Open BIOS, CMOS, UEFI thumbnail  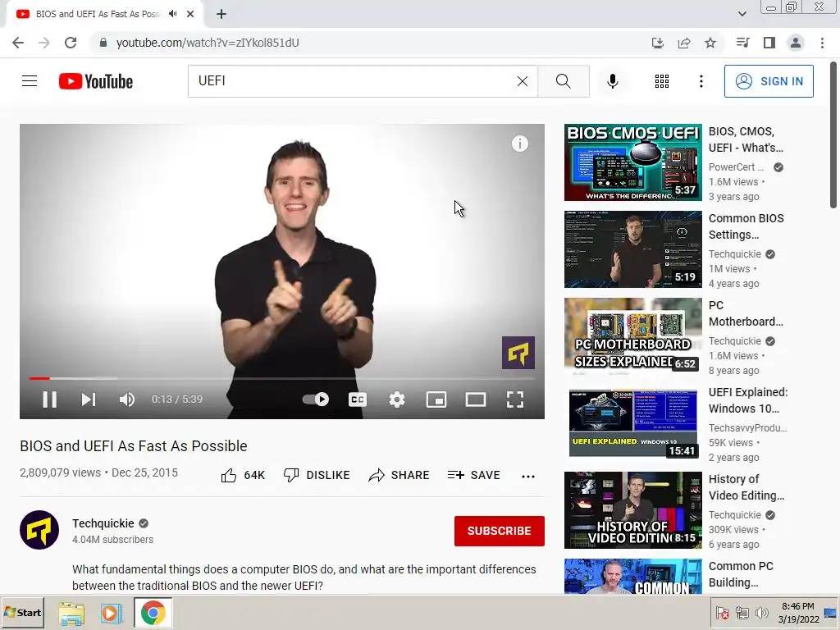click(x=632, y=162)
